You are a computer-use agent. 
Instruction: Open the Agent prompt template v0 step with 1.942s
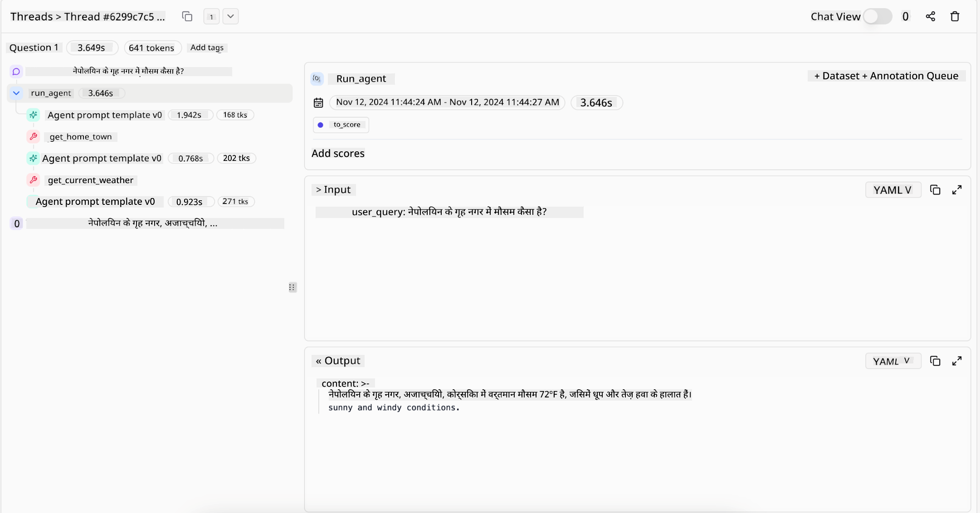point(105,115)
